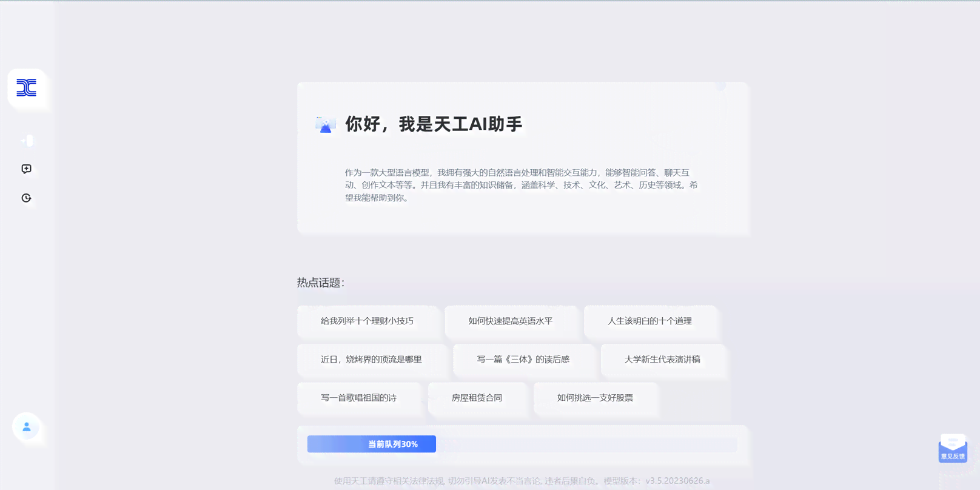This screenshot has width=980, height=490.
Task: Click the 热点话题 label
Action: click(321, 283)
